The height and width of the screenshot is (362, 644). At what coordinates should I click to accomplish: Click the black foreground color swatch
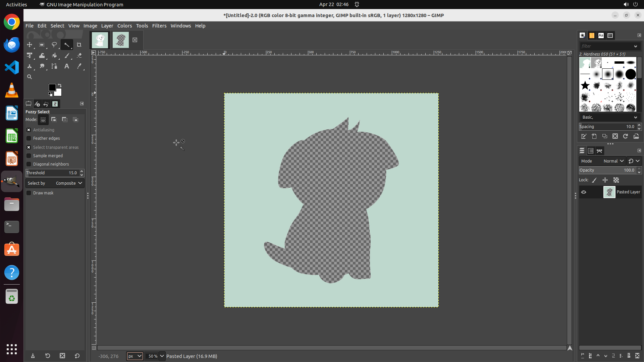pyautogui.click(x=52, y=87)
